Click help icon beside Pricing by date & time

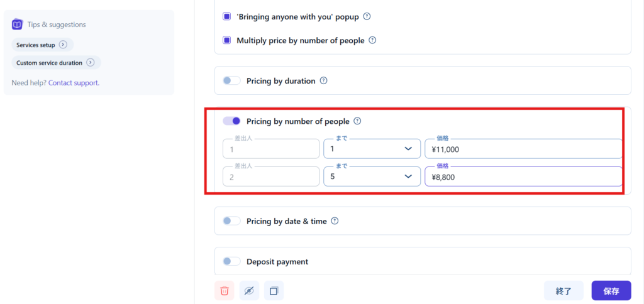click(x=335, y=221)
